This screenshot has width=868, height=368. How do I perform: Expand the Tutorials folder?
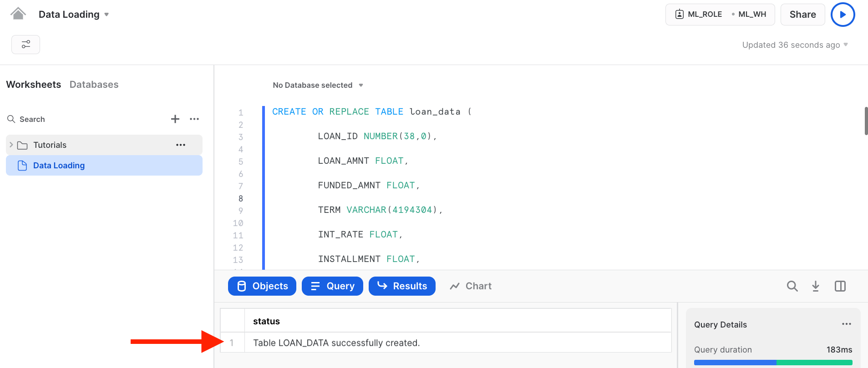pyautogui.click(x=11, y=145)
